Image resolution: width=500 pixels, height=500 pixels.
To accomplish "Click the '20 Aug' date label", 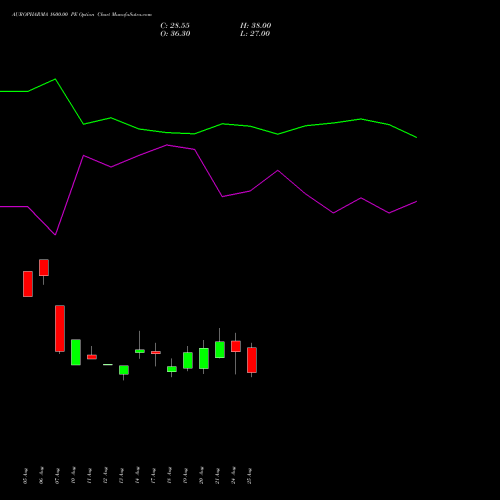I will coord(202,476).
